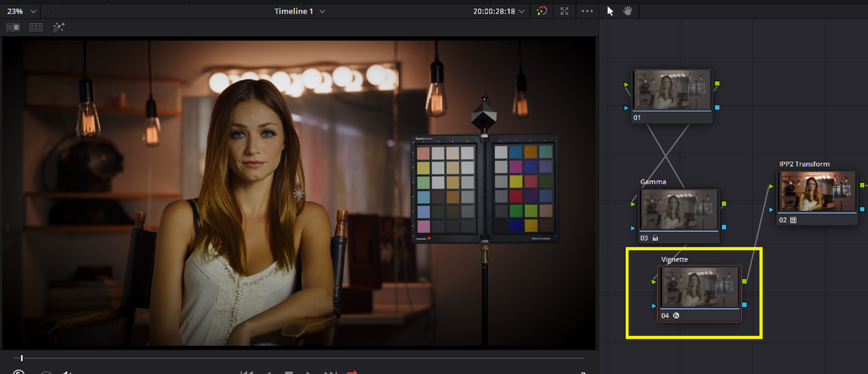Click the 'Vignette' node label
868x374 pixels.
tap(675, 259)
